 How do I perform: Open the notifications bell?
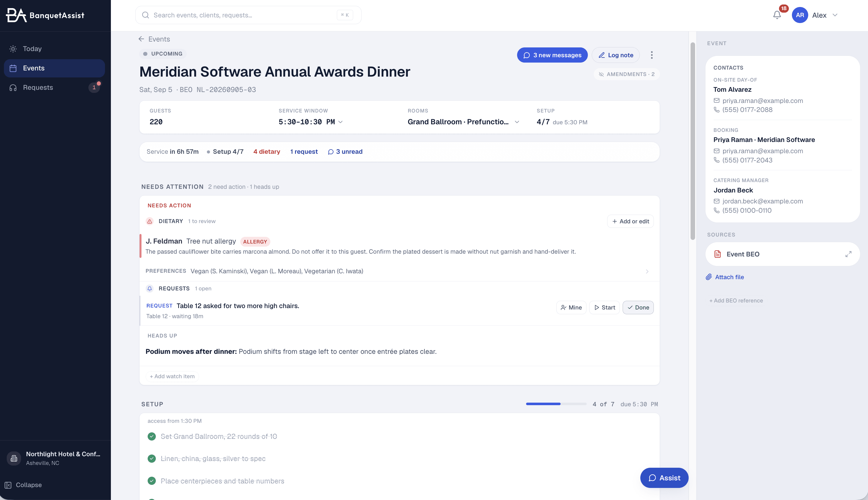777,15
